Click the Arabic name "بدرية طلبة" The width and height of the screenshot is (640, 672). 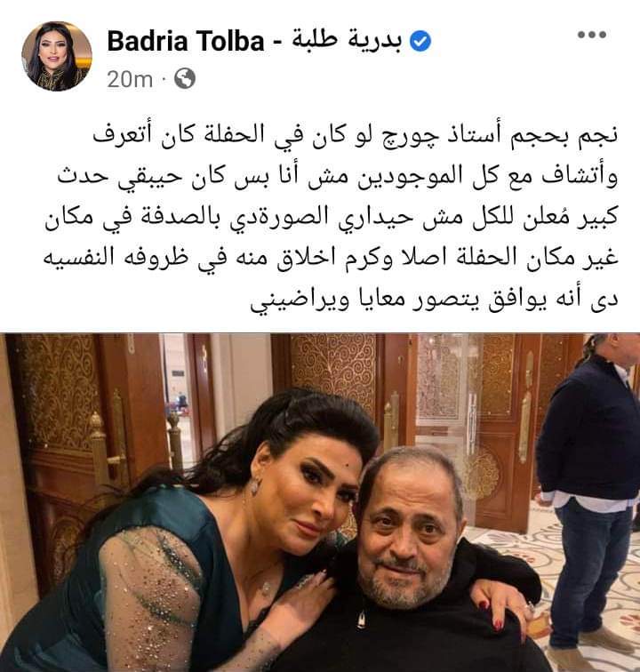[x=348, y=41]
